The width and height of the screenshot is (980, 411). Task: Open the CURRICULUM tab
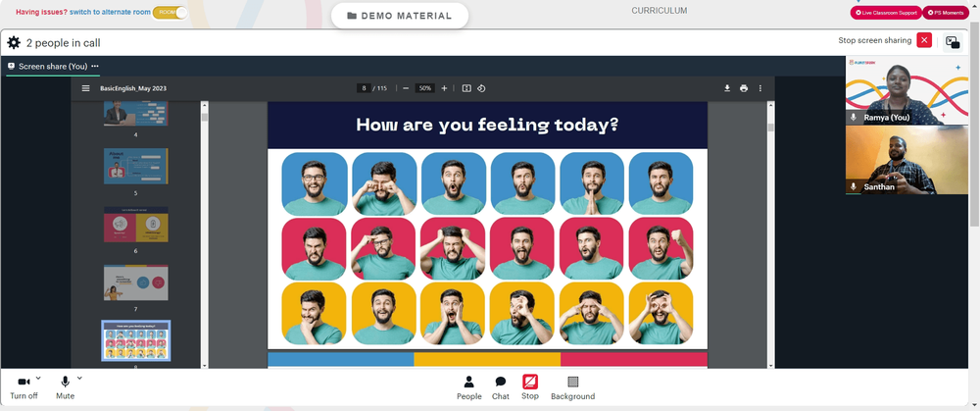point(659,11)
